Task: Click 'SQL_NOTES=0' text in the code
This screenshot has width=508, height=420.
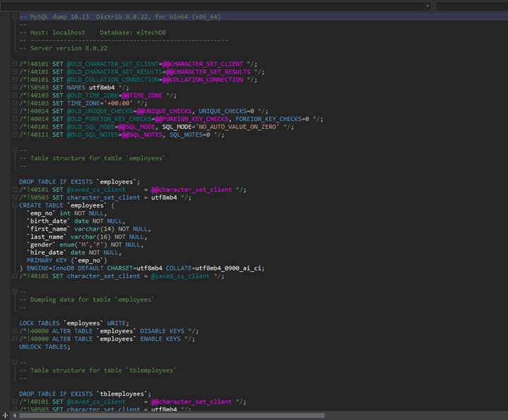Action: [190, 135]
